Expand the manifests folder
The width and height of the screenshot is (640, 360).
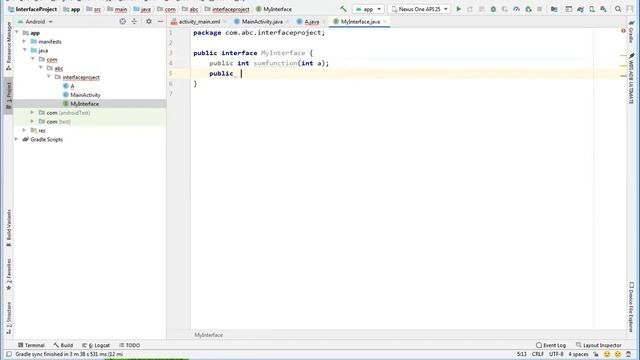coord(24,41)
